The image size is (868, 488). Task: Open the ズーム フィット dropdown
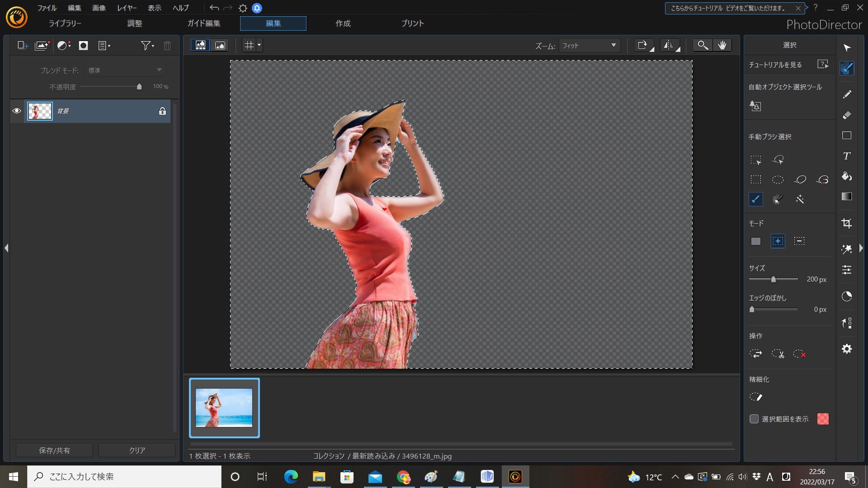[589, 46]
